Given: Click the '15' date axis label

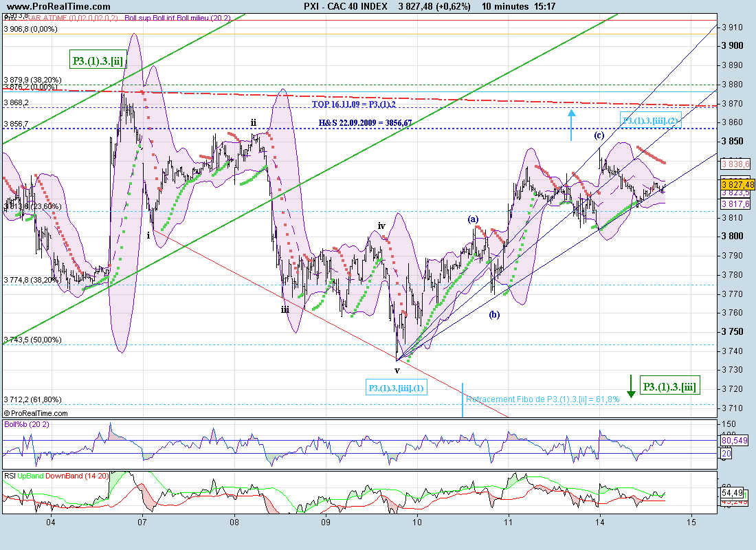Looking at the screenshot, I should 691,522.
